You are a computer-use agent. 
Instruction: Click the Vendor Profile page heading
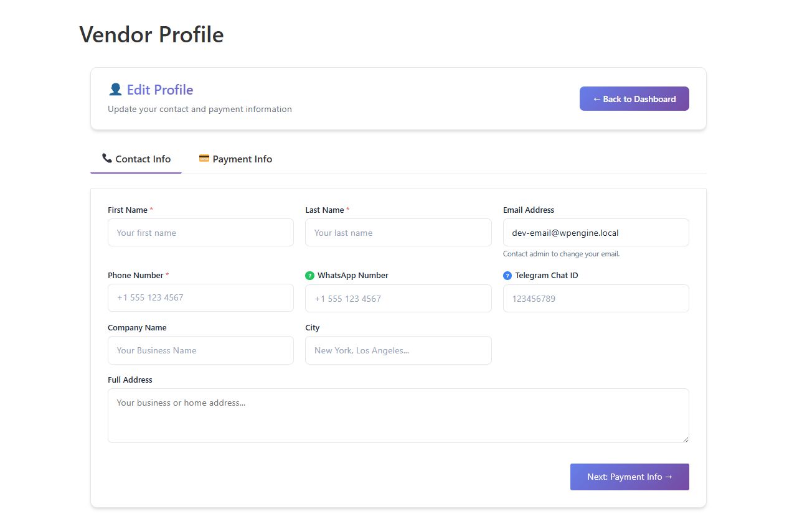click(x=151, y=34)
